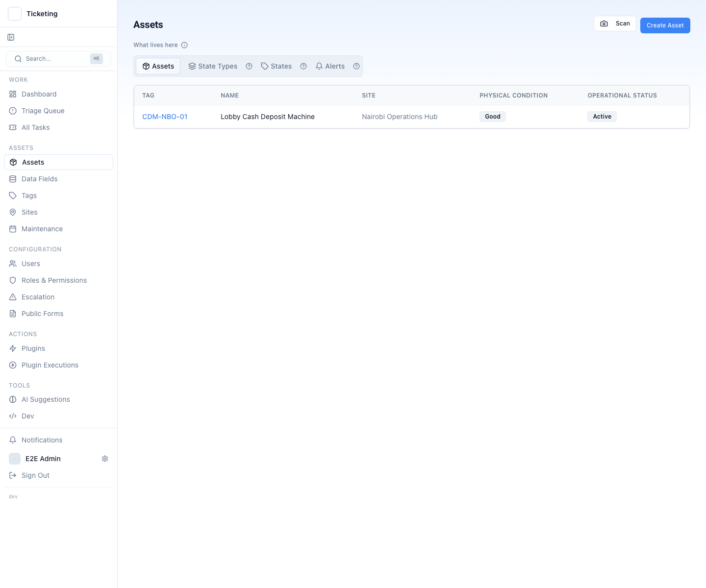Click E2E Admin user name
The height and width of the screenshot is (588, 706).
43,459
